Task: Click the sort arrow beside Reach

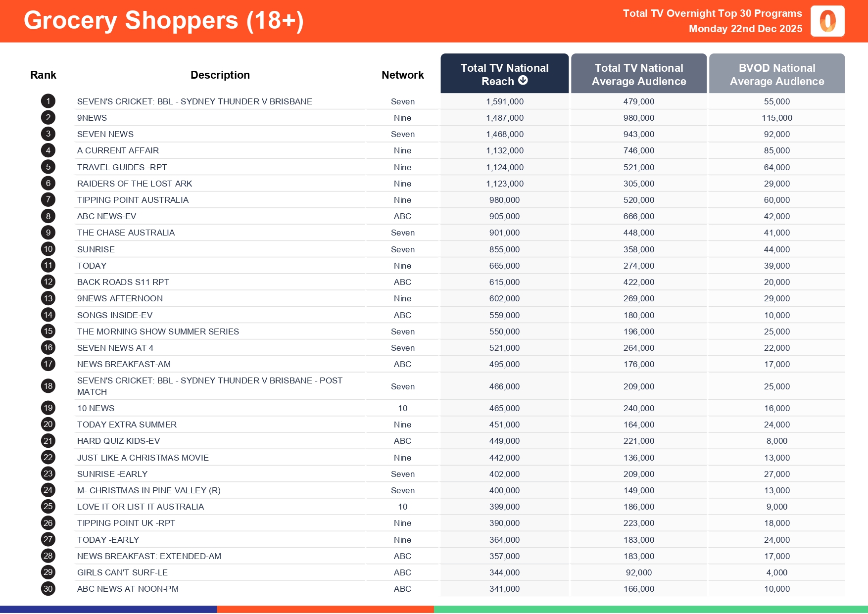Action: pyautogui.click(x=523, y=81)
